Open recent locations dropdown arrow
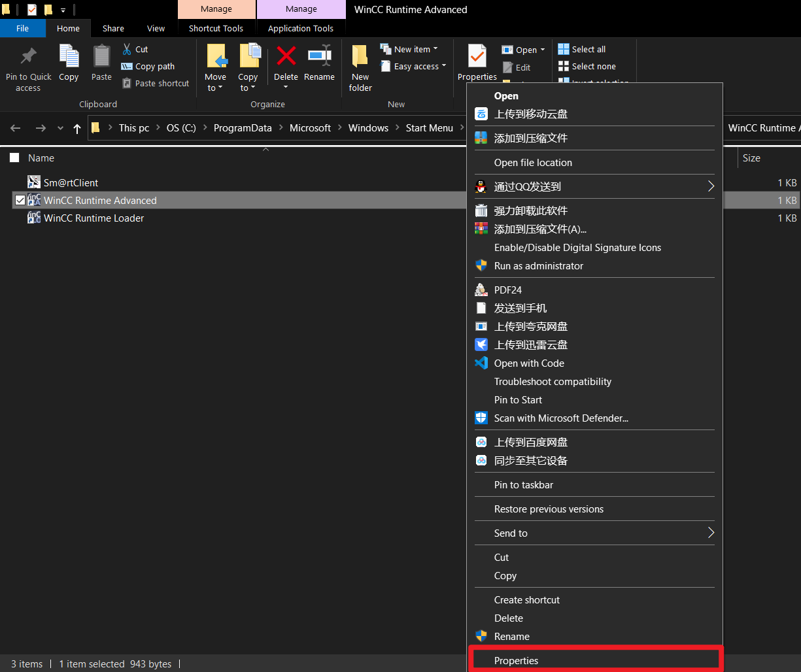801x672 pixels. [61, 128]
